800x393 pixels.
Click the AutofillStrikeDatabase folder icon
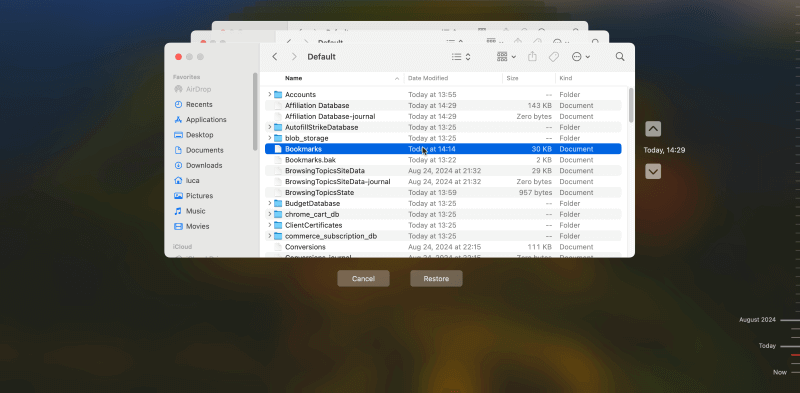click(x=278, y=127)
